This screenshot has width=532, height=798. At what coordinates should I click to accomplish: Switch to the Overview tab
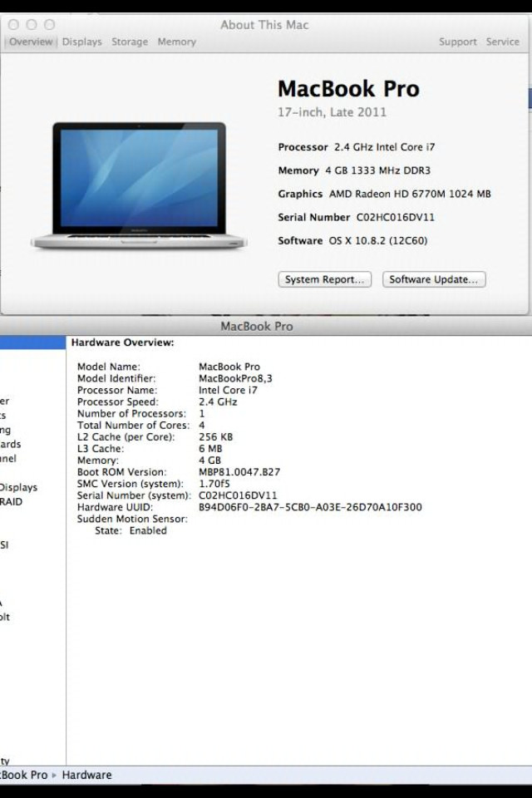point(31,42)
